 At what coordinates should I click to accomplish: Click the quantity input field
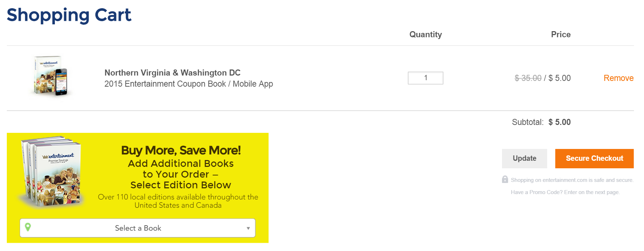(x=425, y=78)
